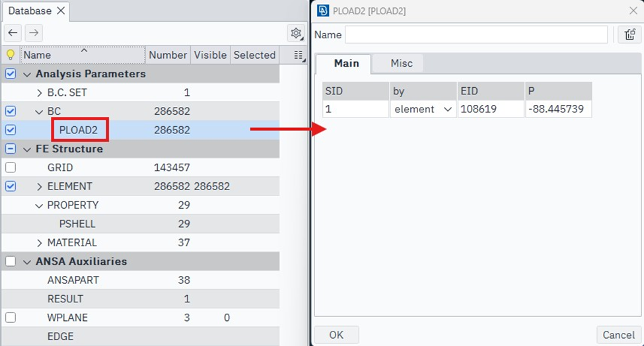This screenshot has height=346, width=644.
Task: Toggle the FE Structure checkbox
Action: click(x=11, y=149)
